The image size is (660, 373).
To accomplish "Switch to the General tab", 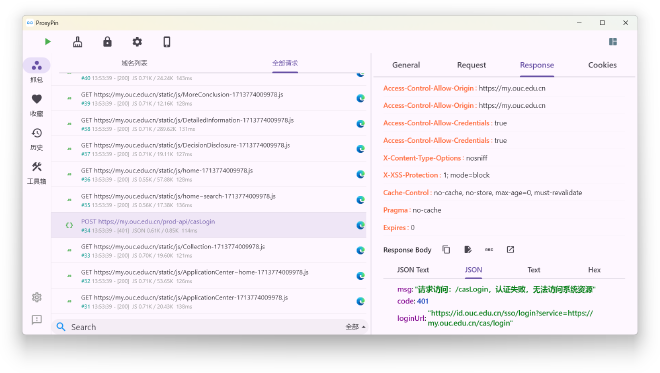I will pos(406,65).
